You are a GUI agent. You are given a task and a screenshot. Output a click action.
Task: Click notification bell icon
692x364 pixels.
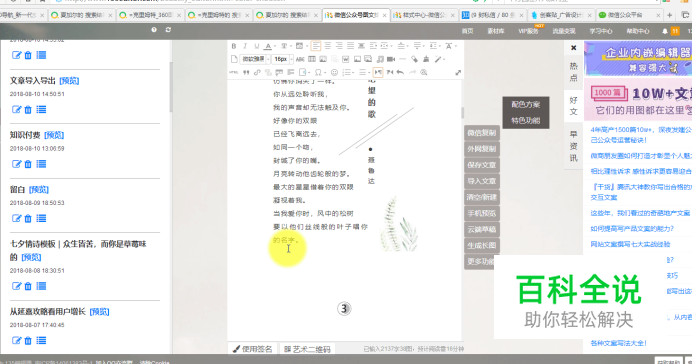pos(665,31)
